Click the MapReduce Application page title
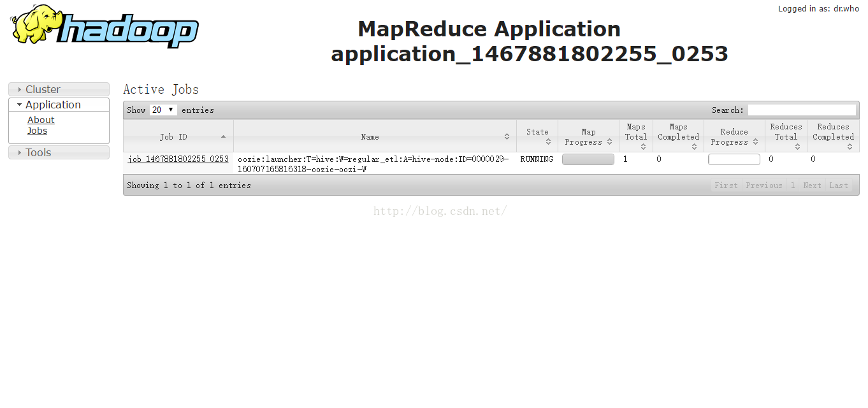The width and height of the screenshot is (868, 408). (x=530, y=41)
